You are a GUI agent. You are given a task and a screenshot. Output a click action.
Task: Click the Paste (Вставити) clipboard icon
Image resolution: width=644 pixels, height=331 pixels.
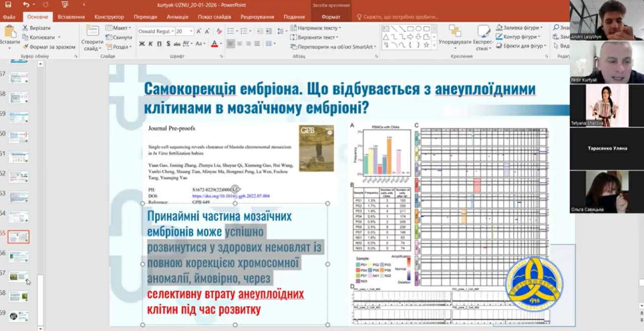tap(10, 34)
